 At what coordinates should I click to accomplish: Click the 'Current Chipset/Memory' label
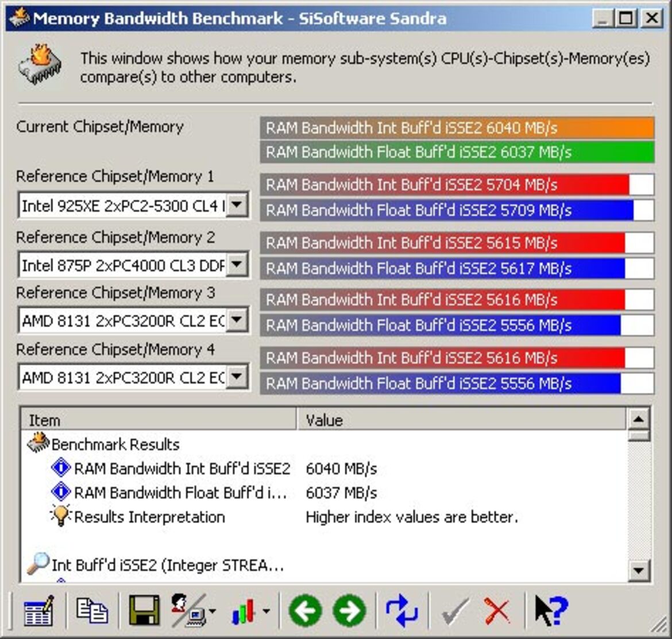tap(100, 127)
